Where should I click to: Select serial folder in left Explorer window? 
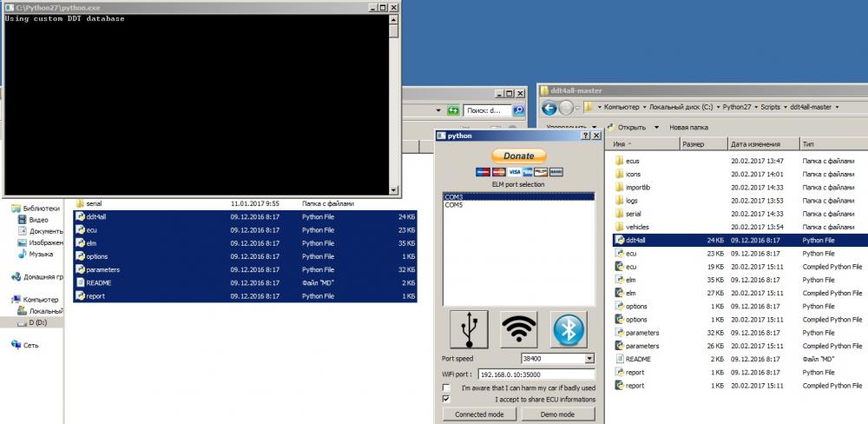[246, 203]
